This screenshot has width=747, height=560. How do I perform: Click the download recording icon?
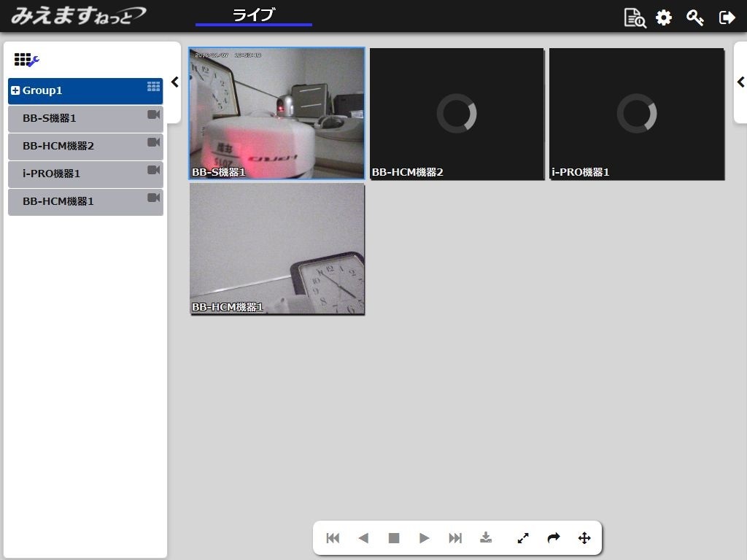tap(486, 538)
